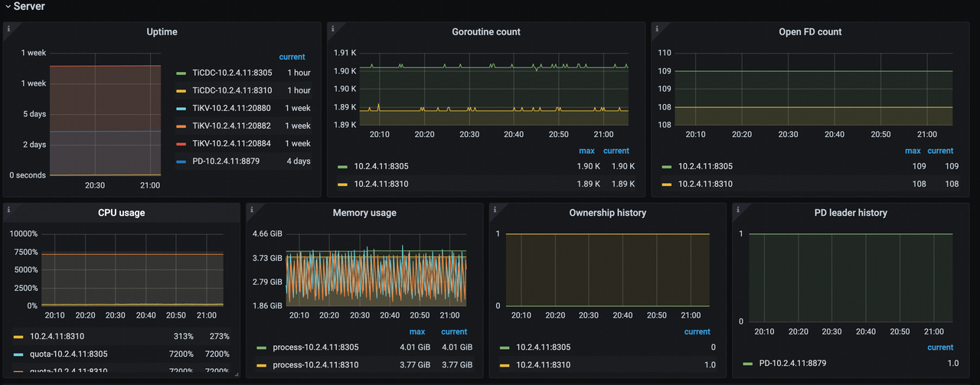The width and height of the screenshot is (980, 385).
Task: Open the Goroutine count panel title menu
Action: tap(485, 32)
